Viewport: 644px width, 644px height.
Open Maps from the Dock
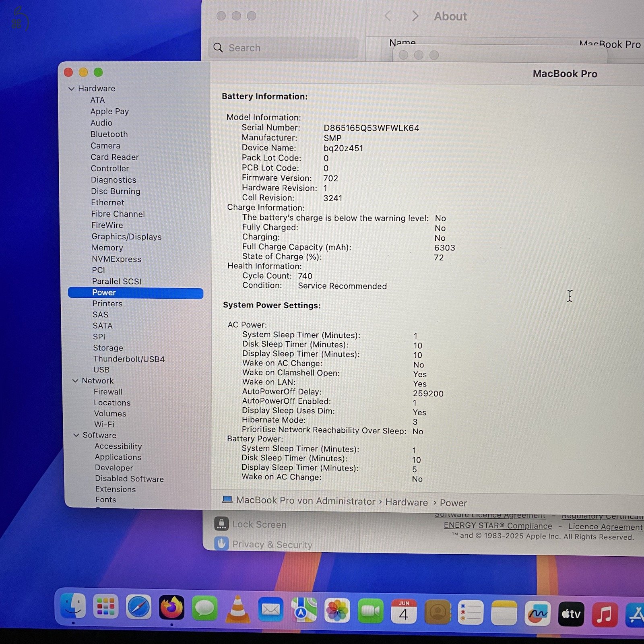coord(304,610)
